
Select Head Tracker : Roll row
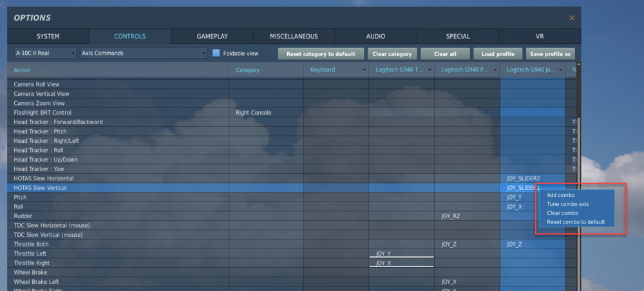(x=292, y=150)
